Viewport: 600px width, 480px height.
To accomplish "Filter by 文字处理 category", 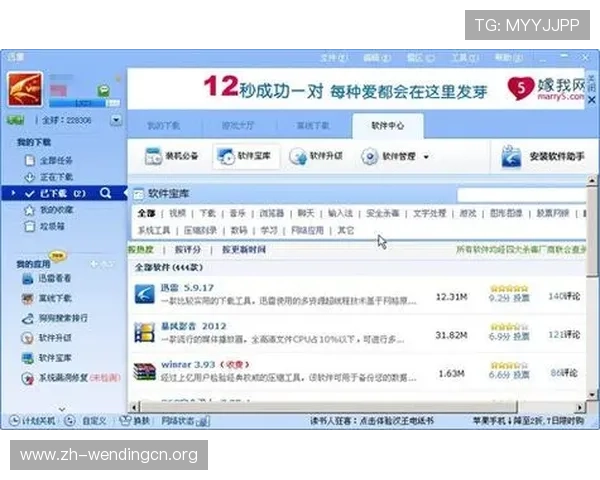I will click(x=429, y=213).
